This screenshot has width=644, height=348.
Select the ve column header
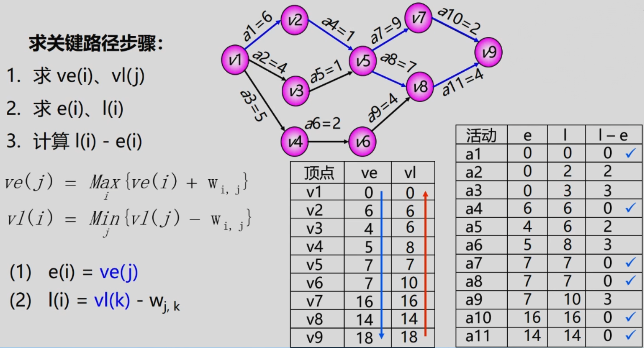tap(369, 173)
